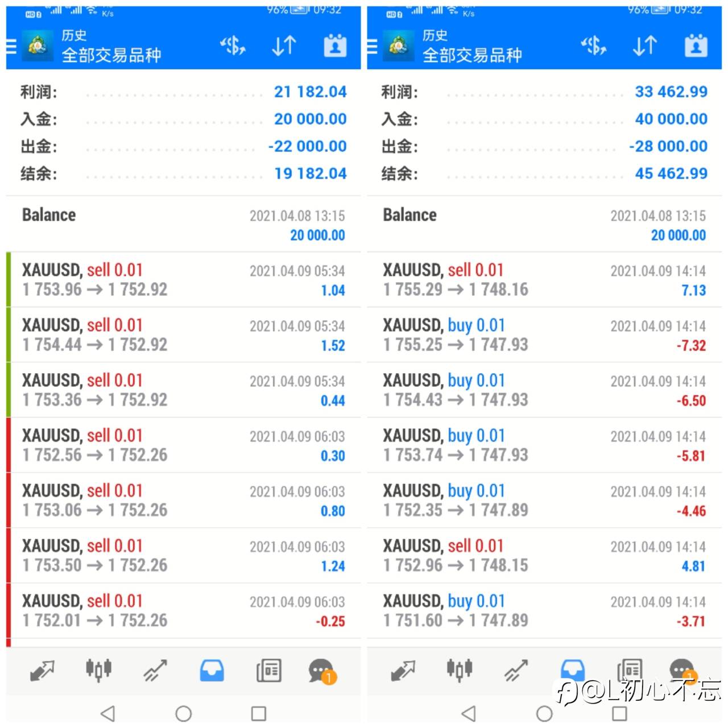The height and width of the screenshot is (728, 728).
Task: Select deposit value 40 000.00
Action: click(x=671, y=119)
